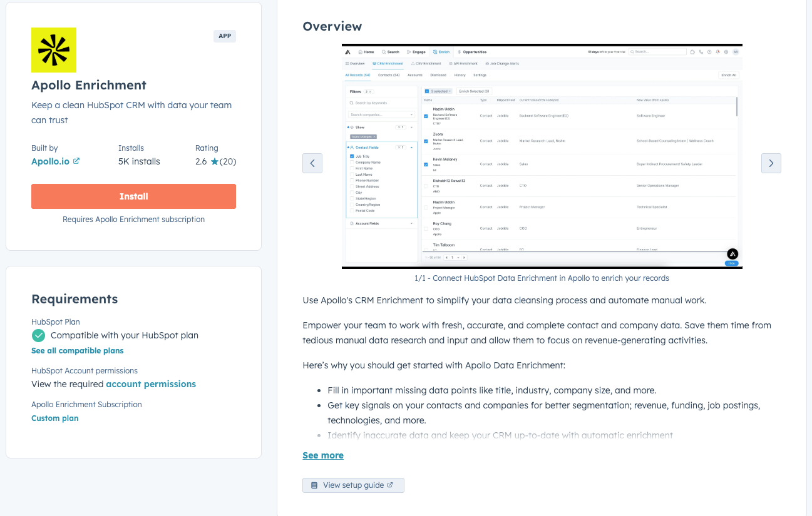This screenshot has height=516, width=812.
Task: Click the sentence Use Apollo's CRM Enrichment
Action: click(505, 300)
